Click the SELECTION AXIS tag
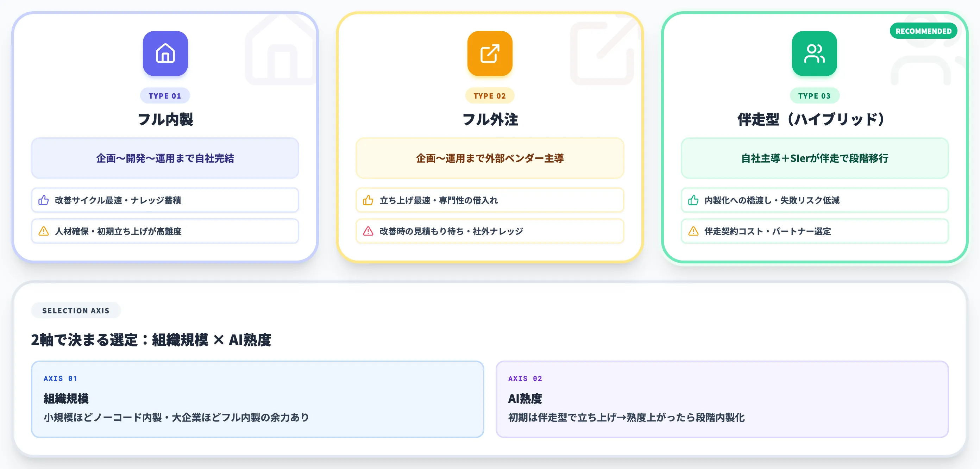The width and height of the screenshot is (980, 469). coord(76,310)
